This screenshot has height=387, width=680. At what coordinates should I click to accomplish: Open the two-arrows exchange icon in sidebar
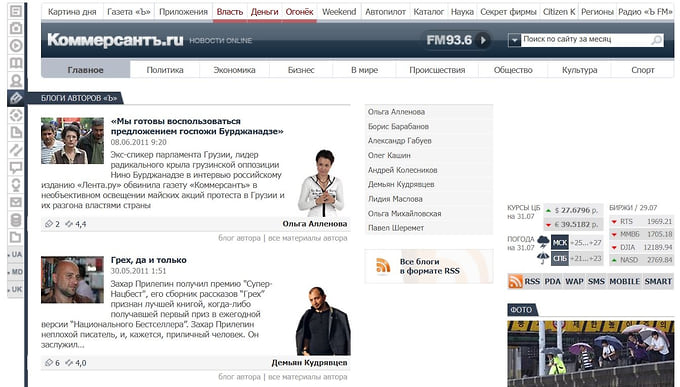pos(16,150)
